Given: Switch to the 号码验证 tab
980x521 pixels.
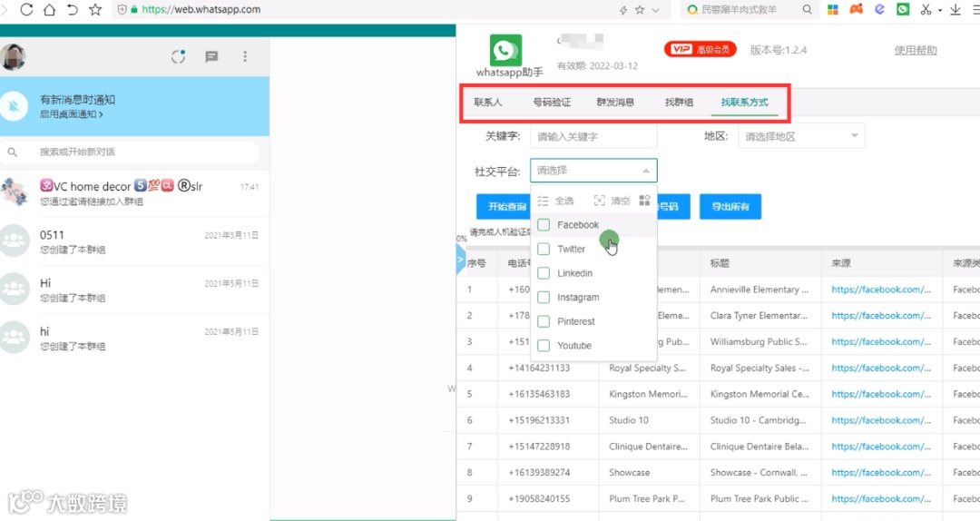Looking at the screenshot, I should tap(552, 102).
